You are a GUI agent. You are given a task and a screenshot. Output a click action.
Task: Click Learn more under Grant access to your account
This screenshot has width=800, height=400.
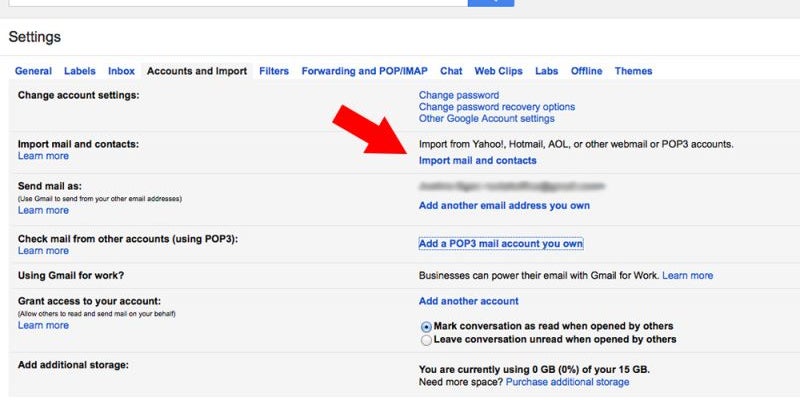point(43,325)
